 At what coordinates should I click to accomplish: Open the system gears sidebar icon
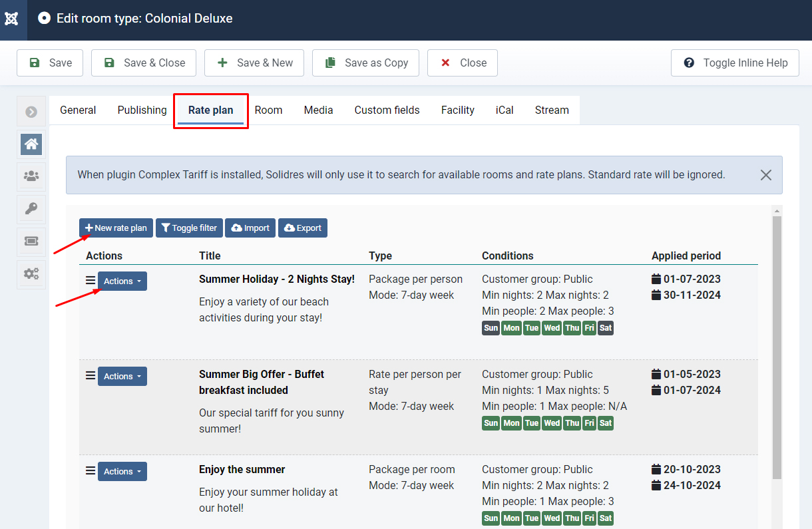pos(31,273)
